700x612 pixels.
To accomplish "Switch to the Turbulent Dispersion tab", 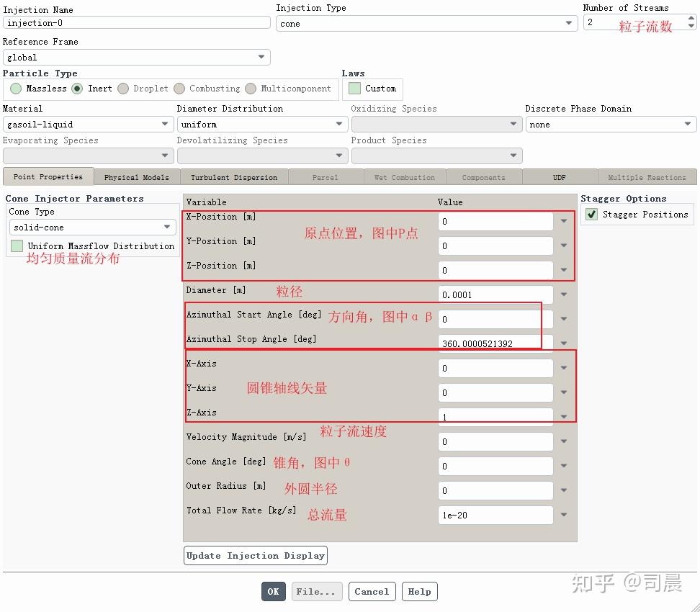I will 234,177.
